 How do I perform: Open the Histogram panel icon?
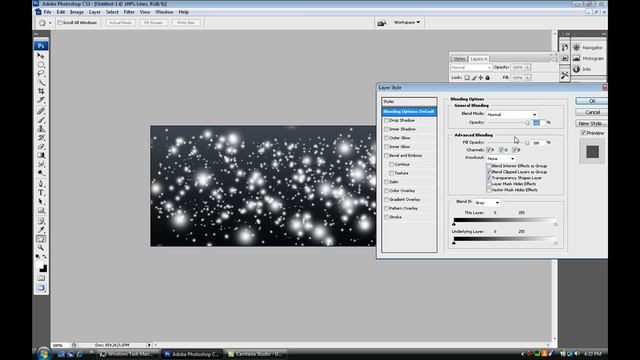click(x=576, y=58)
